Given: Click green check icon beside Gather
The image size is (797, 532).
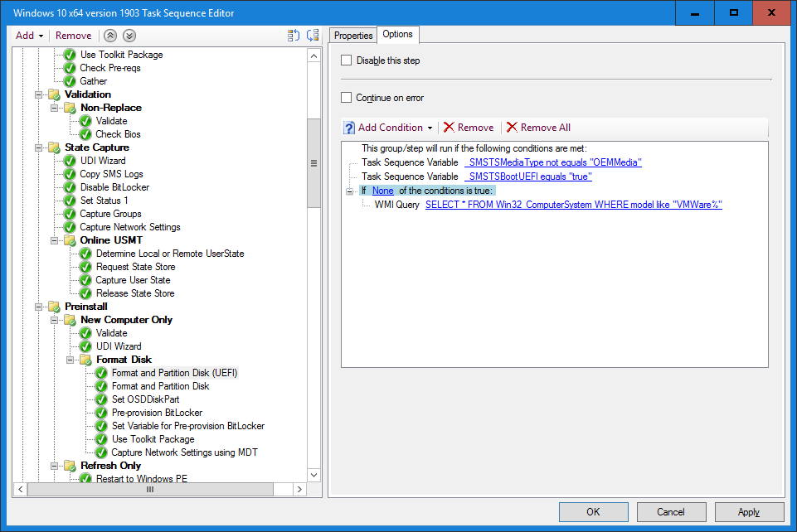Looking at the screenshot, I should pyautogui.click(x=70, y=81).
